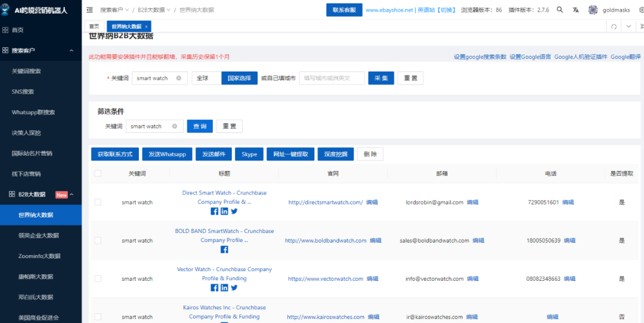Collapse the 搜索客户 sidebar section

[x=72, y=51]
